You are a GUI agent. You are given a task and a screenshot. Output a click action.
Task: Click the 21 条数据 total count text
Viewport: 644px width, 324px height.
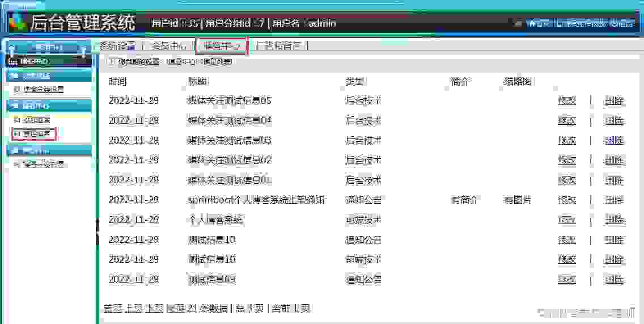click(x=208, y=308)
